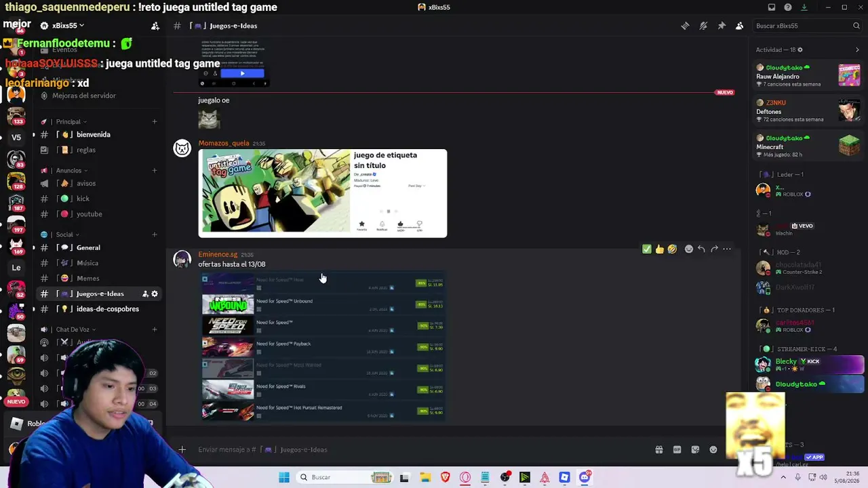Open the emoji picker

pos(713,449)
